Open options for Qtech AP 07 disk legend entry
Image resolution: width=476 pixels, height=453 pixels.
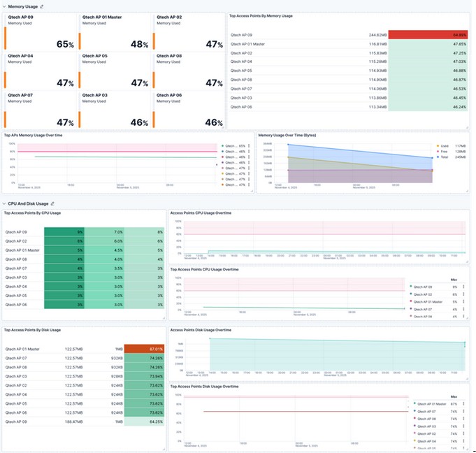coord(463,411)
